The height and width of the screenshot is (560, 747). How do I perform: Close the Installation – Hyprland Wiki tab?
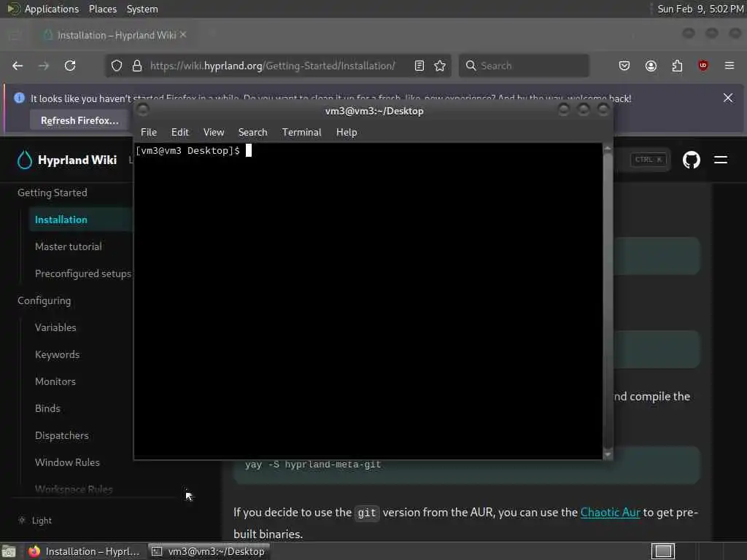point(183,35)
